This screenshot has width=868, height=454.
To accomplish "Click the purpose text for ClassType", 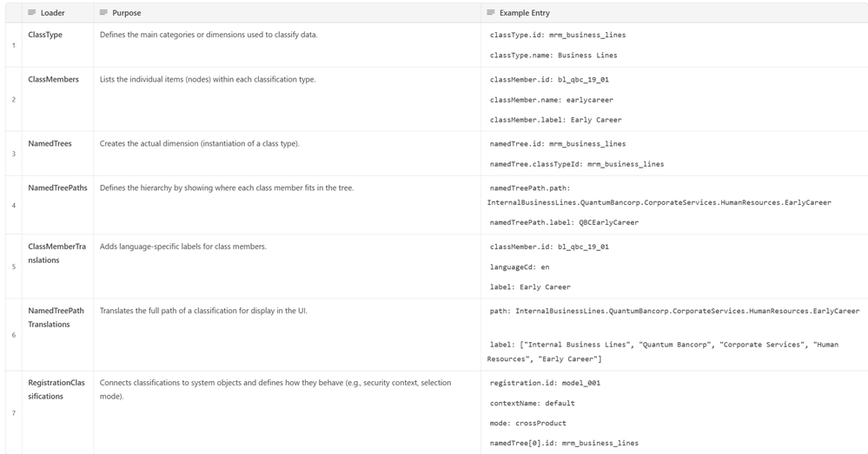I will 209,35.
